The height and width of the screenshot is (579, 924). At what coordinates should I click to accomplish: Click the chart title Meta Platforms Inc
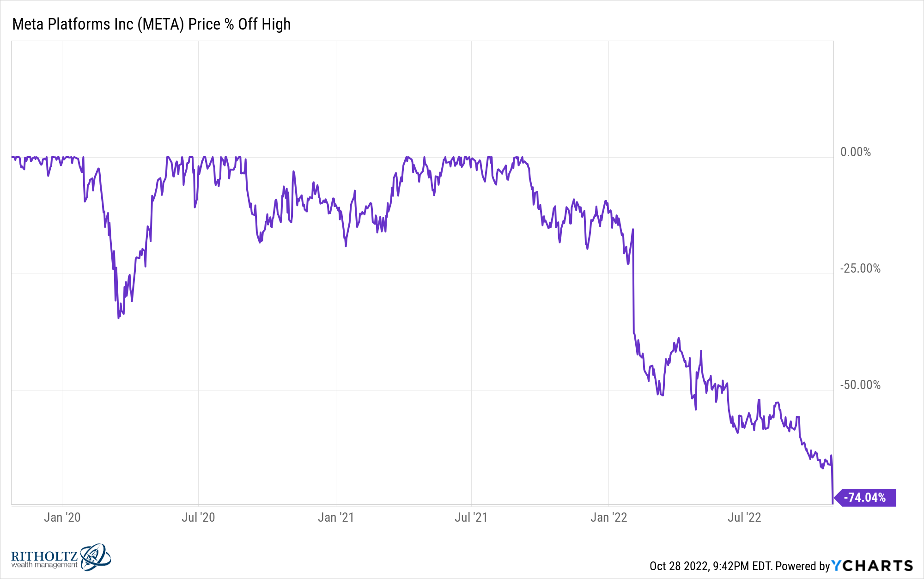151,24
